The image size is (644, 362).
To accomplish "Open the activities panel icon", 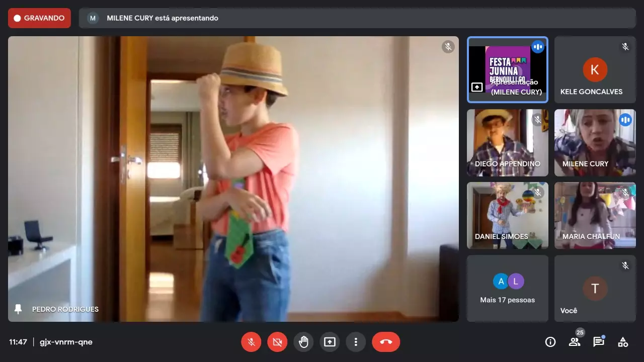I will pyautogui.click(x=623, y=342).
